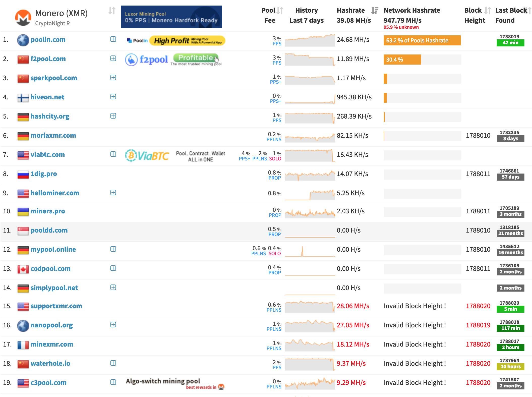532x397 pixels.
Task: Click the US flag beside hellominer.com
Action: [23, 194]
